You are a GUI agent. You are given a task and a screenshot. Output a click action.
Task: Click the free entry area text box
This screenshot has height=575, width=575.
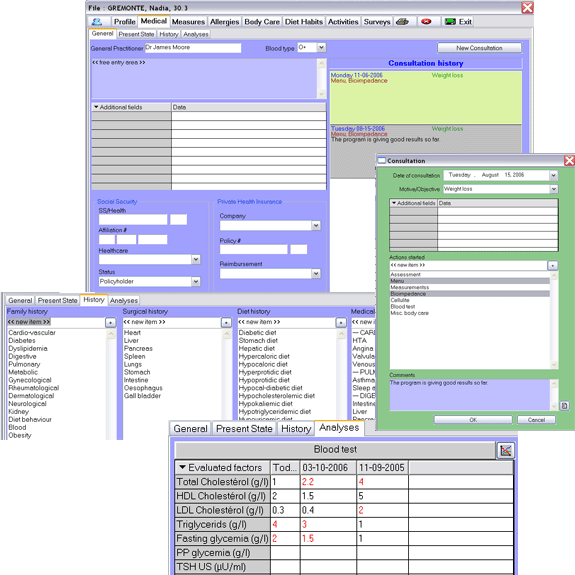(204, 78)
